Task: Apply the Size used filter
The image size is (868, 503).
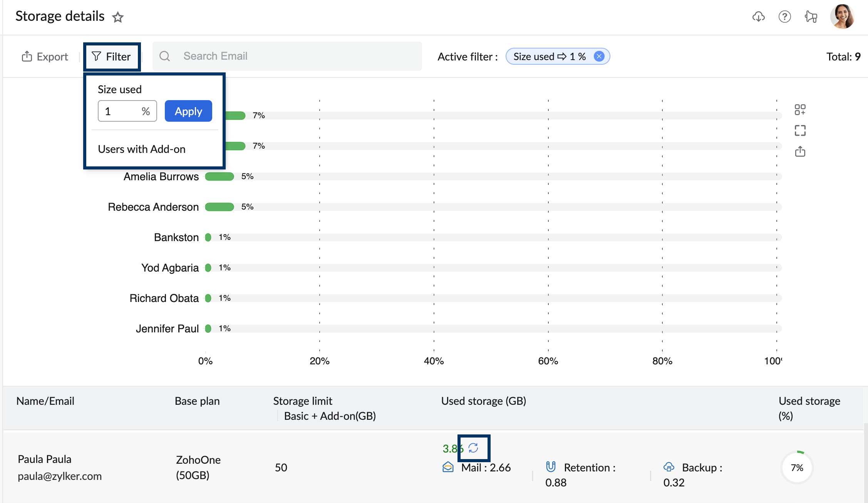Action: (188, 111)
